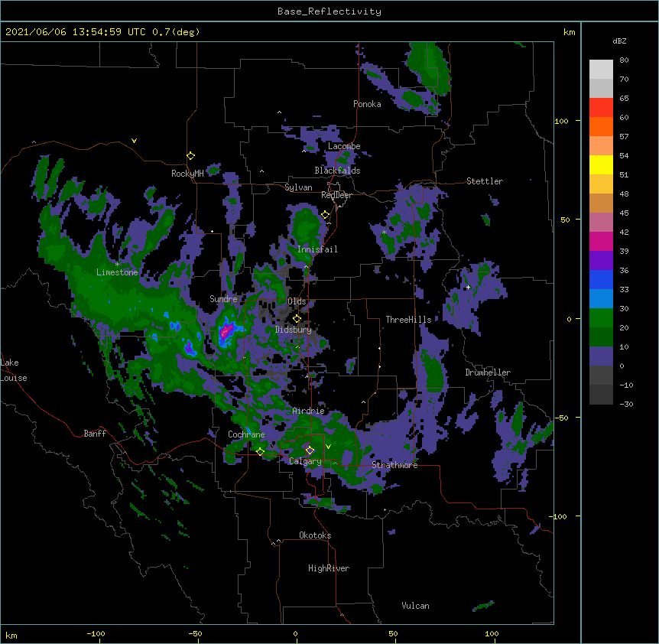Select the Innisfail label
Viewport: 659px width, 644px height.
(x=317, y=249)
